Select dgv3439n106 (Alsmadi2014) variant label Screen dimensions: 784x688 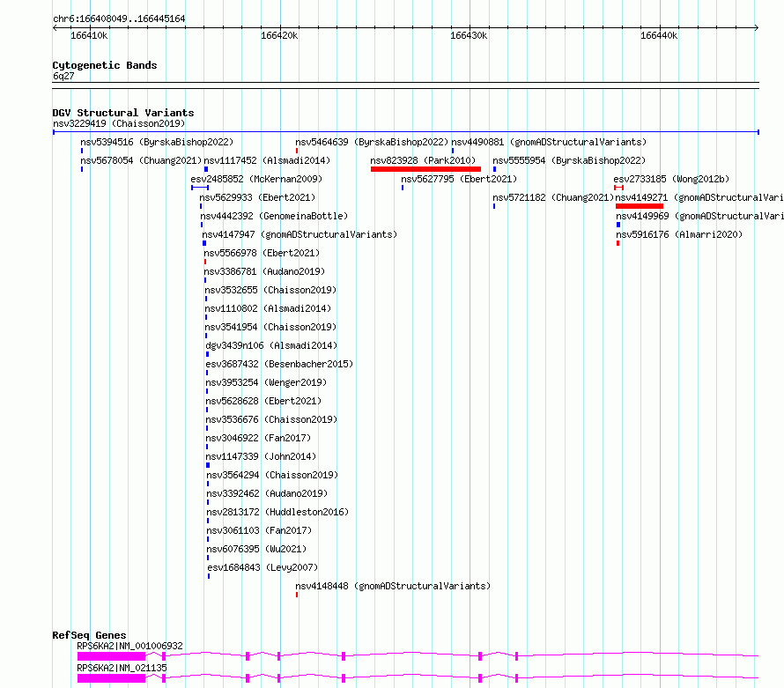click(271, 345)
